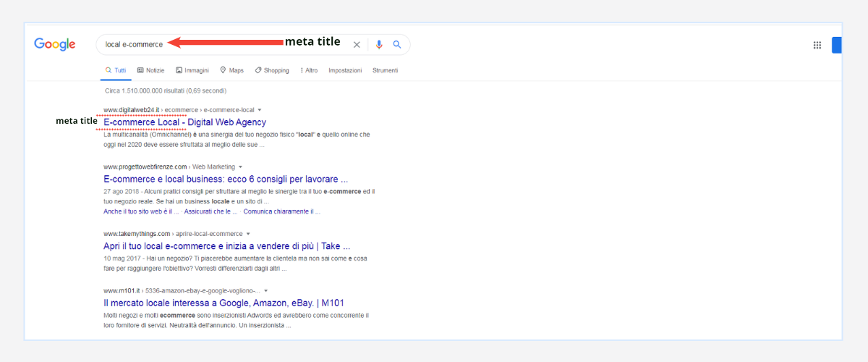Expand dropdown arrow next to takemythings.com URL
This screenshot has width=868, height=362.
point(248,234)
